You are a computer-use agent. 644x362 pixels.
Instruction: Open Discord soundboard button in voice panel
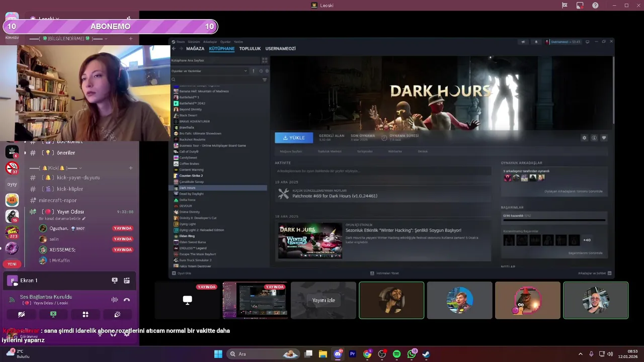(x=117, y=314)
